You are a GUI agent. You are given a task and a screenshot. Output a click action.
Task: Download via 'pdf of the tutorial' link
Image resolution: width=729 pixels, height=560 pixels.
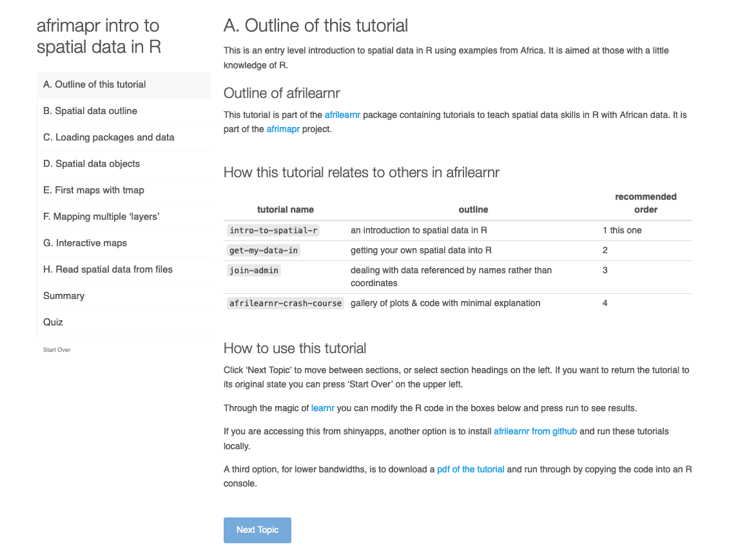pos(471,469)
